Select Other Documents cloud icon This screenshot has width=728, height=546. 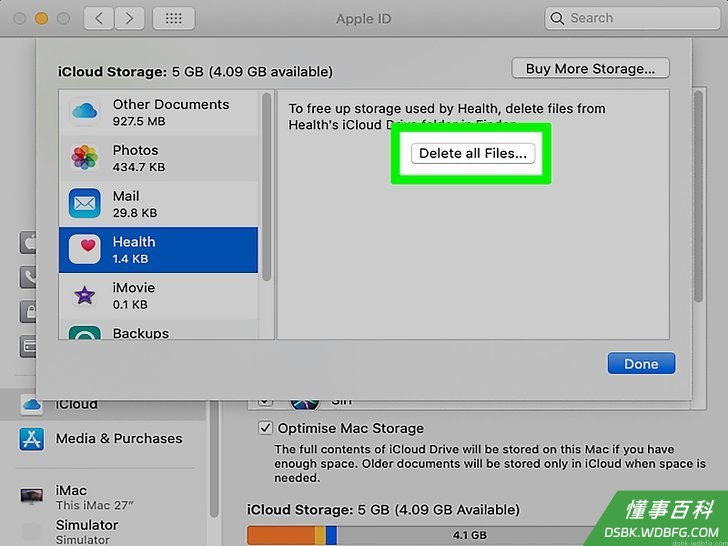(x=84, y=112)
